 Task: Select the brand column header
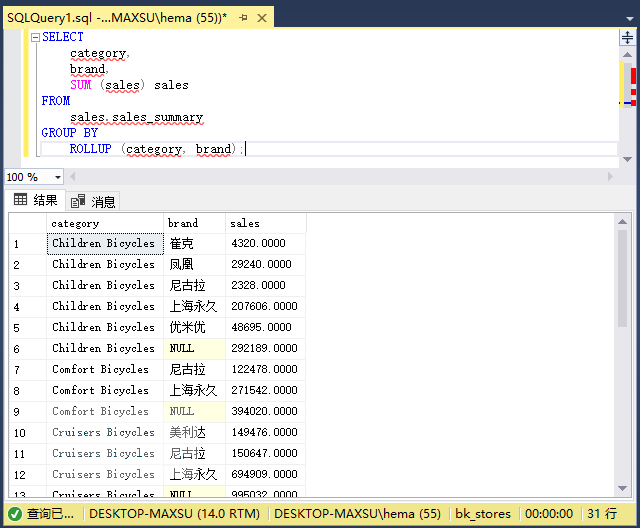tap(194, 223)
